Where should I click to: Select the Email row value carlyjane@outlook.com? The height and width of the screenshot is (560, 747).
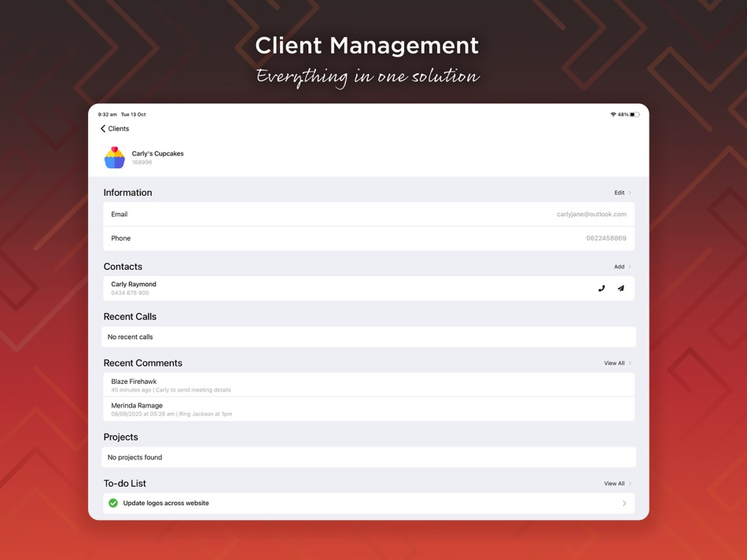pyautogui.click(x=591, y=214)
